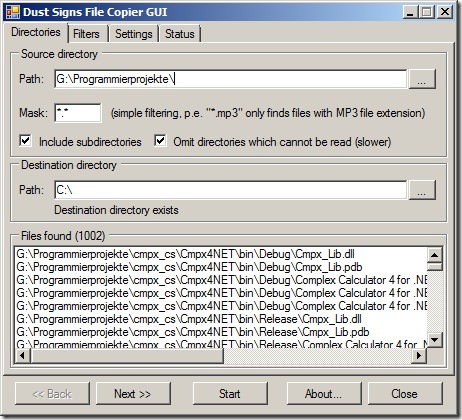This screenshot has width=462, height=420.
Task: Browse for destination directory with ... button
Action: (422, 190)
